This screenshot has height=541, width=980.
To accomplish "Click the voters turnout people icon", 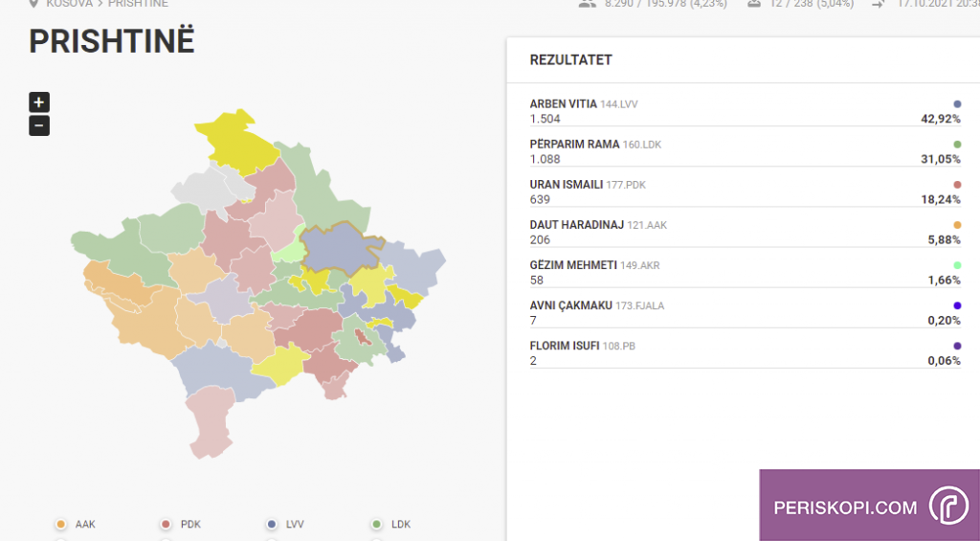I will (588, 4).
